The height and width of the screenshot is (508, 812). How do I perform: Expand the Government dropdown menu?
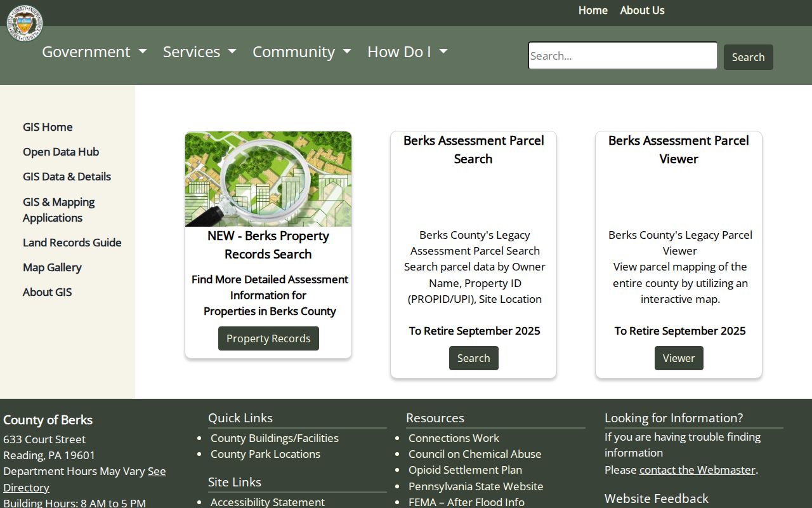pyautogui.click(x=95, y=51)
